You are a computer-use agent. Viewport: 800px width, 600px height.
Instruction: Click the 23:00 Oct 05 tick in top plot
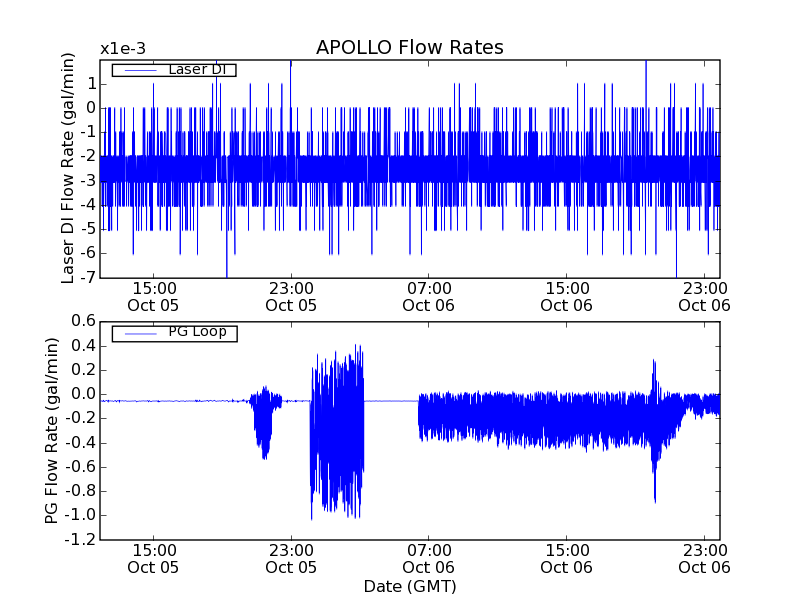[x=291, y=297]
